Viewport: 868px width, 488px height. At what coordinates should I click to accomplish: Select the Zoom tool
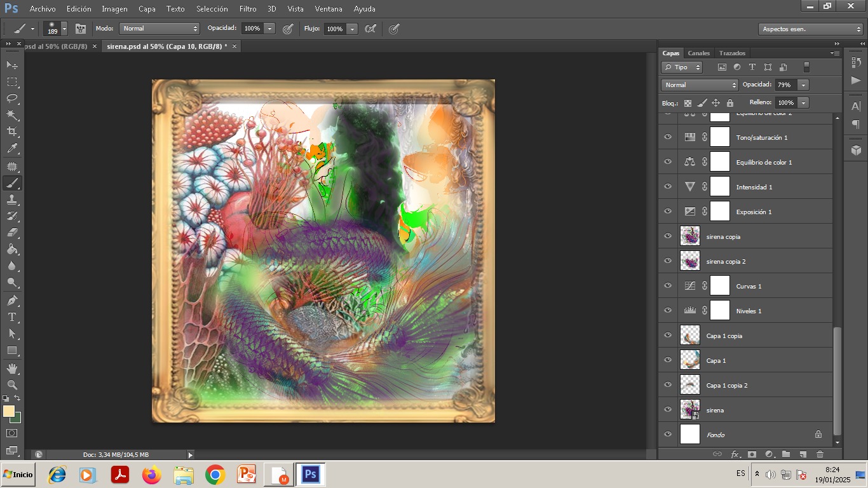pyautogui.click(x=12, y=384)
